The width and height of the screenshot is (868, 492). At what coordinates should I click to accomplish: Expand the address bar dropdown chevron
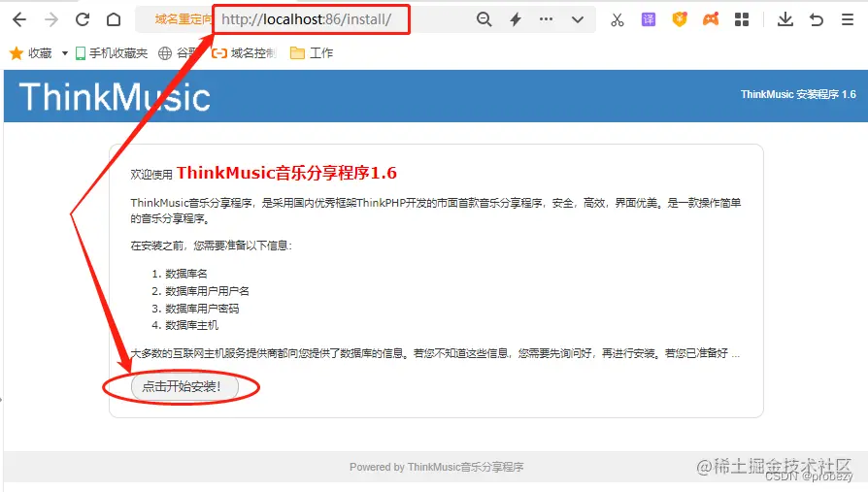tap(578, 20)
